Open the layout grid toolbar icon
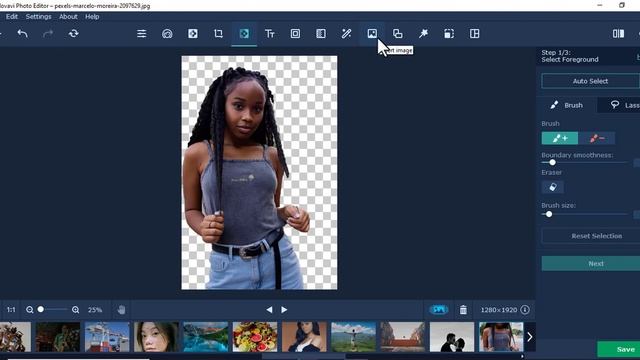640x360 pixels. pyautogui.click(x=474, y=33)
